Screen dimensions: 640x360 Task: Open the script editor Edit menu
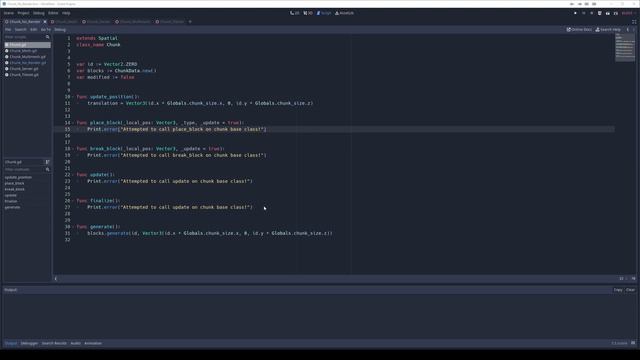33,29
